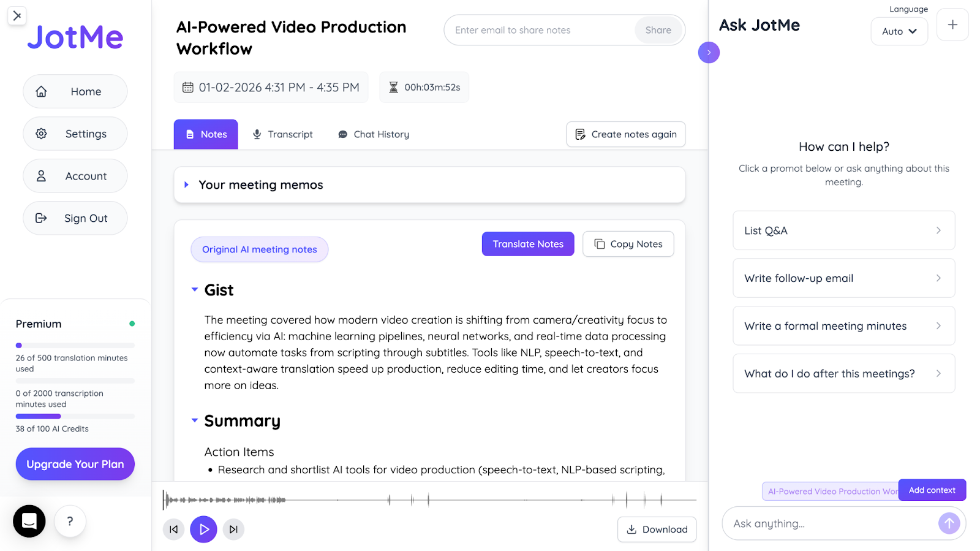Skip to previous in audio player

tap(174, 529)
